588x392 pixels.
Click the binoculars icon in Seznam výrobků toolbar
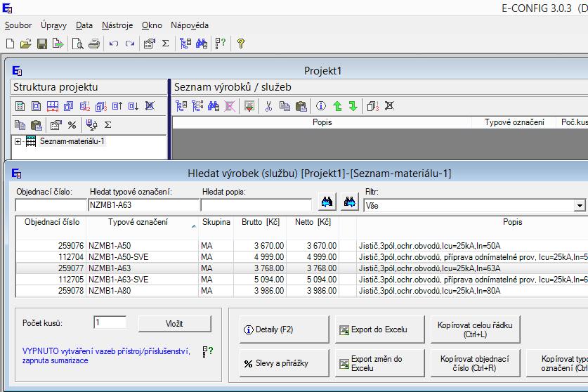click(214, 106)
